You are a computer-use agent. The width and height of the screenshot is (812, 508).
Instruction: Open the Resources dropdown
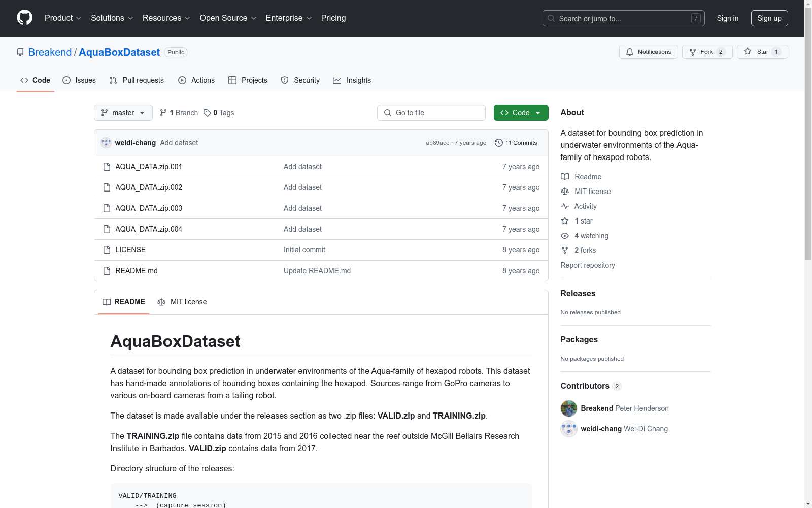[x=166, y=18]
